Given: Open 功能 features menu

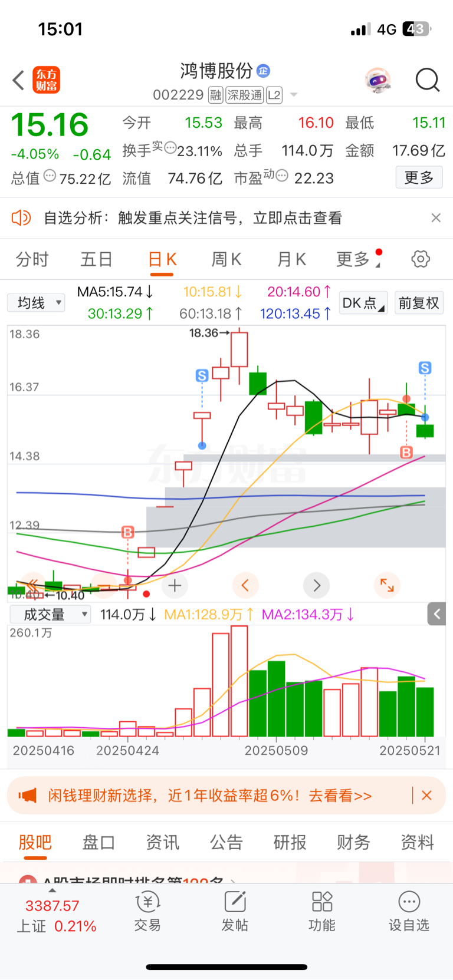Looking at the screenshot, I should pos(322,911).
